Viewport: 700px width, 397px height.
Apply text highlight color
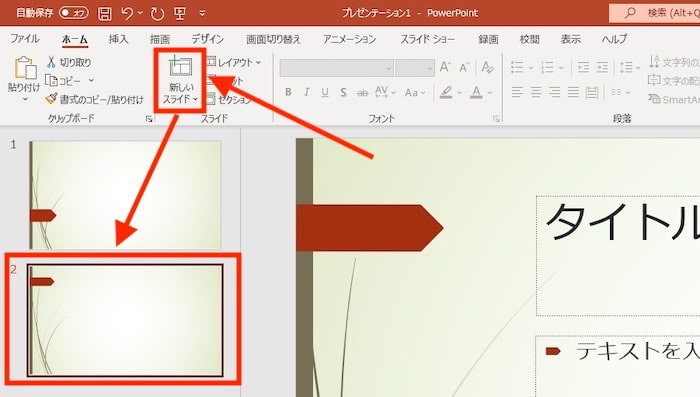446,92
